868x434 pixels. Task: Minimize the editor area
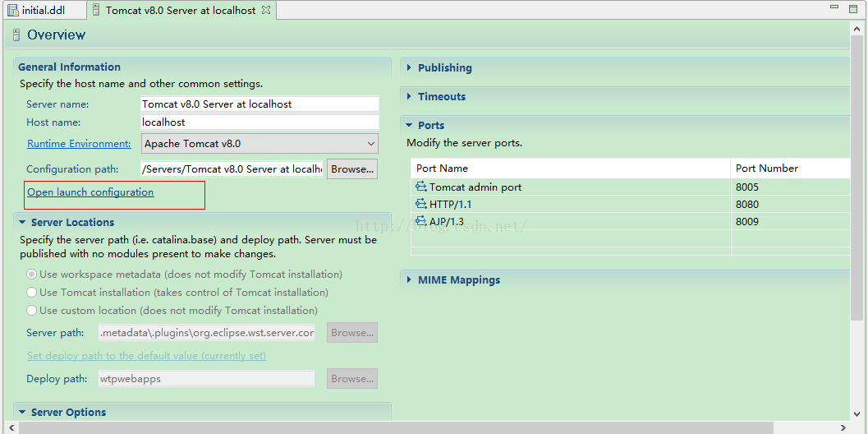pyautogui.click(x=835, y=7)
